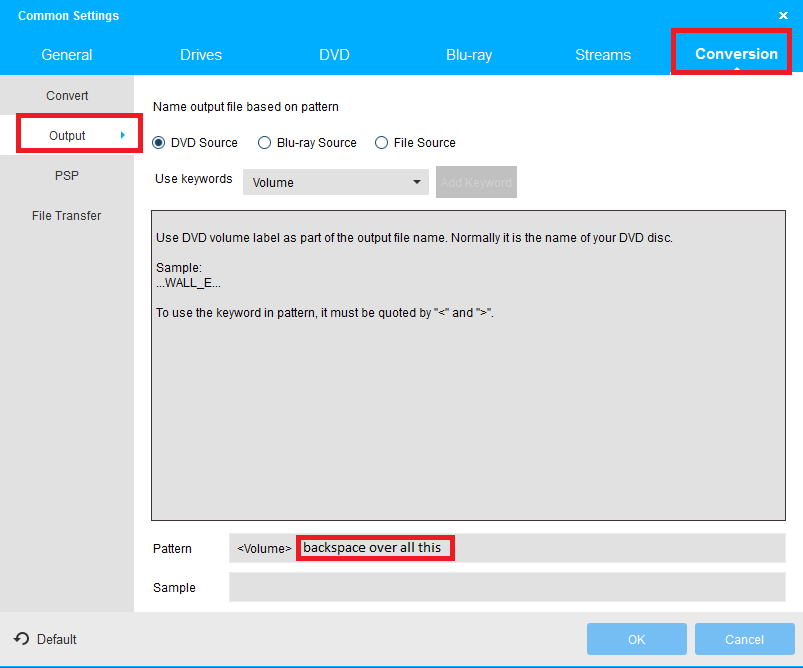The image size is (803, 668).
Task: Select the Conversion tab
Action: point(736,54)
